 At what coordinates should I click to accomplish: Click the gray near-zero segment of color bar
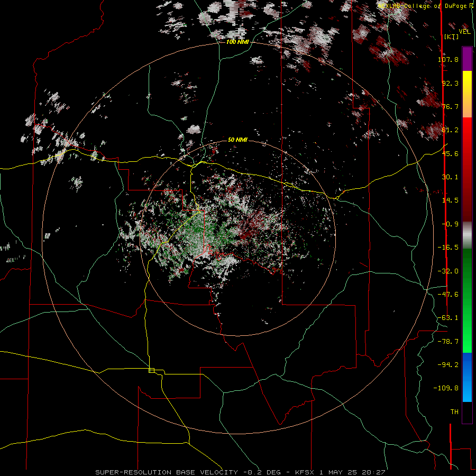(x=467, y=235)
